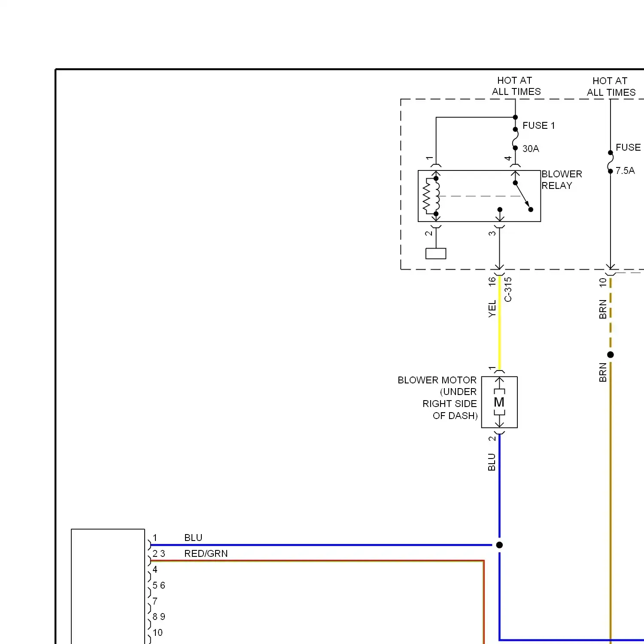This screenshot has height=644, width=644.
Task: Click the horizontal blue wire from connector pin 1
Action: 321,545
